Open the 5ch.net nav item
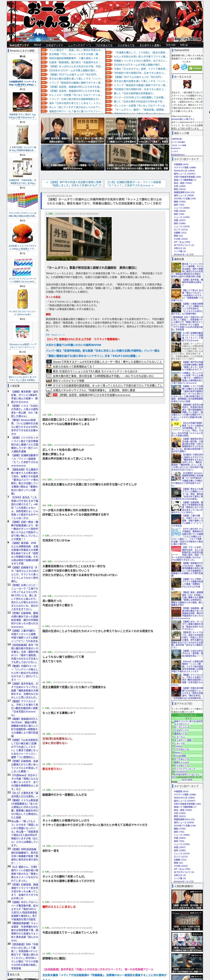210x980 pixels. [x=170, y=45]
